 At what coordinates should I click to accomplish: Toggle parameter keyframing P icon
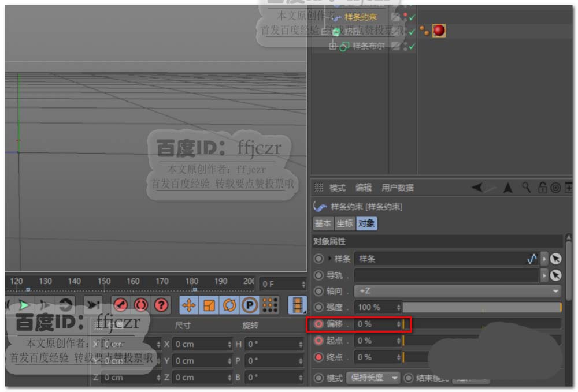click(x=250, y=305)
